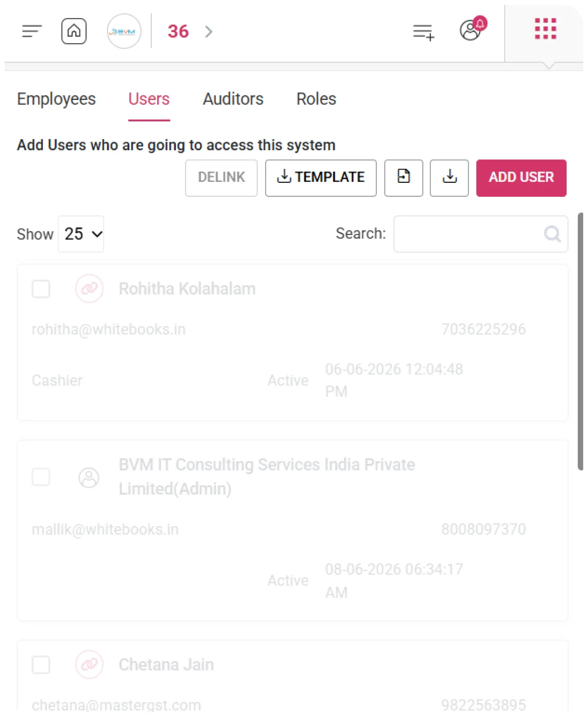The height and width of the screenshot is (717, 588).
Task: Click the user icon beside BVM IT Consulting
Action: [89, 477]
